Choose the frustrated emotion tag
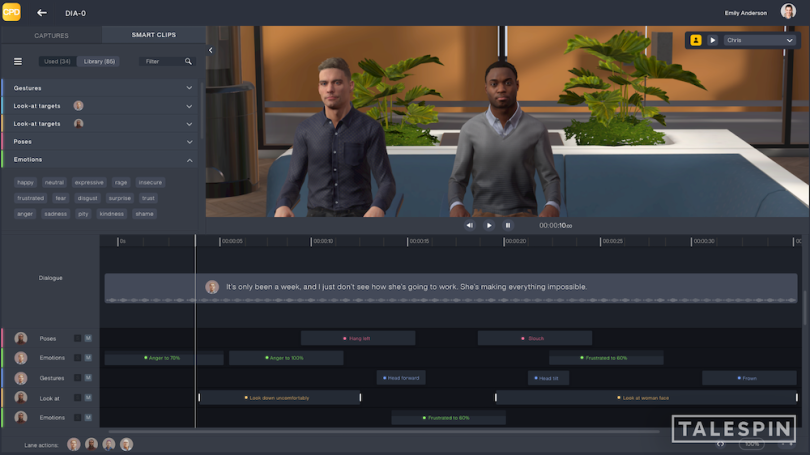The width and height of the screenshot is (810, 455). [x=30, y=198]
